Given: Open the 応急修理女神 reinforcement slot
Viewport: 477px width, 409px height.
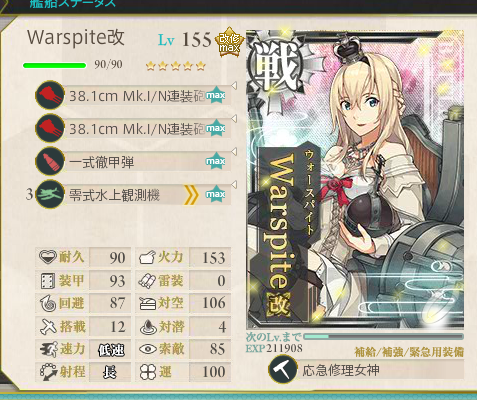Looking at the screenshot, I should coord(366,370).
